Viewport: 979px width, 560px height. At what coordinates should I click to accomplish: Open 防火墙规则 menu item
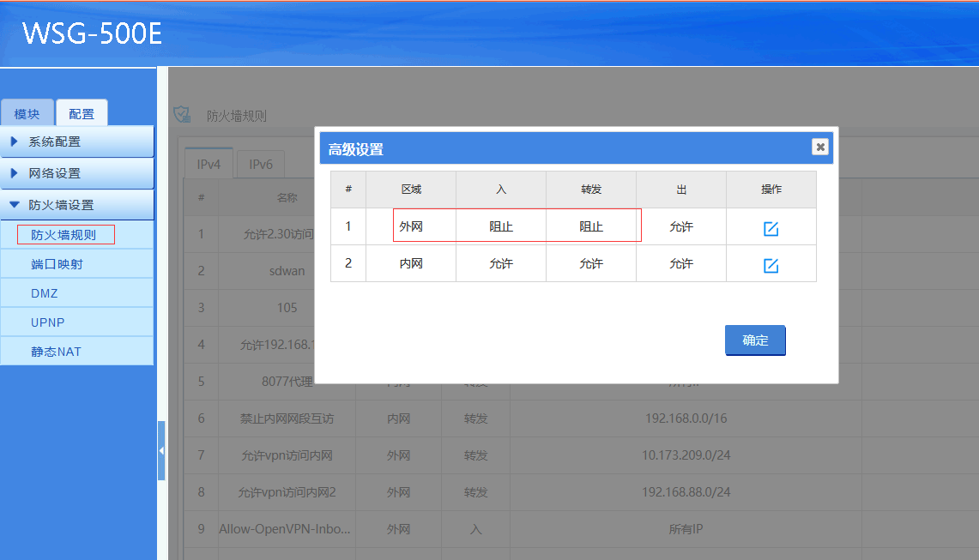pos(64,234)
